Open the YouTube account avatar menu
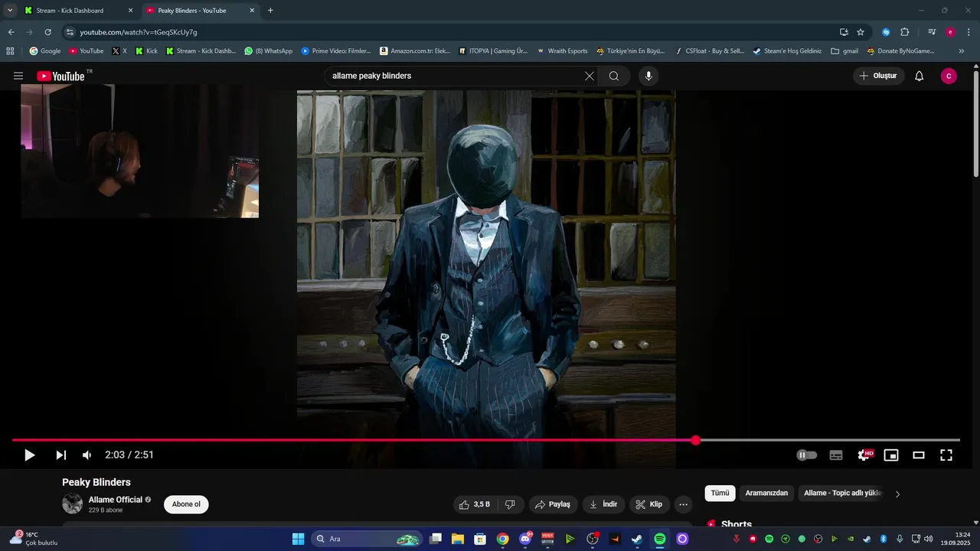The height and width of the screenshot is (551, 980). click(x=949, y=76)
